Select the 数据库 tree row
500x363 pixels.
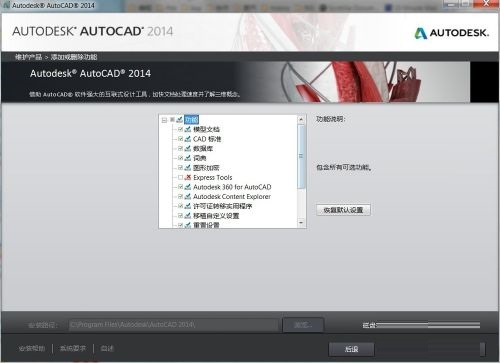click(203, 149)
